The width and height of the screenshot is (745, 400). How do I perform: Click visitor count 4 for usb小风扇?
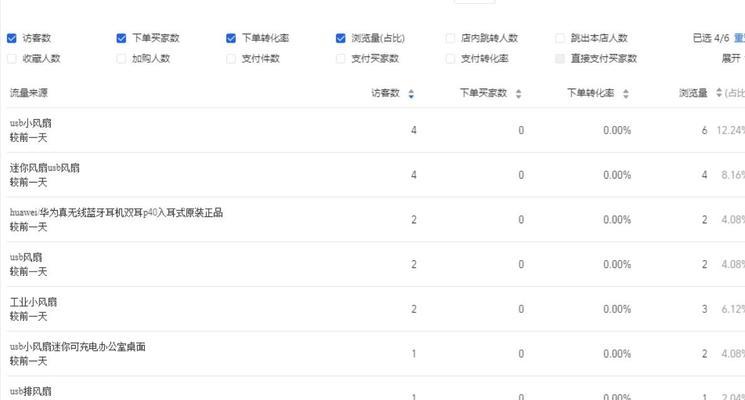[414, 130]
